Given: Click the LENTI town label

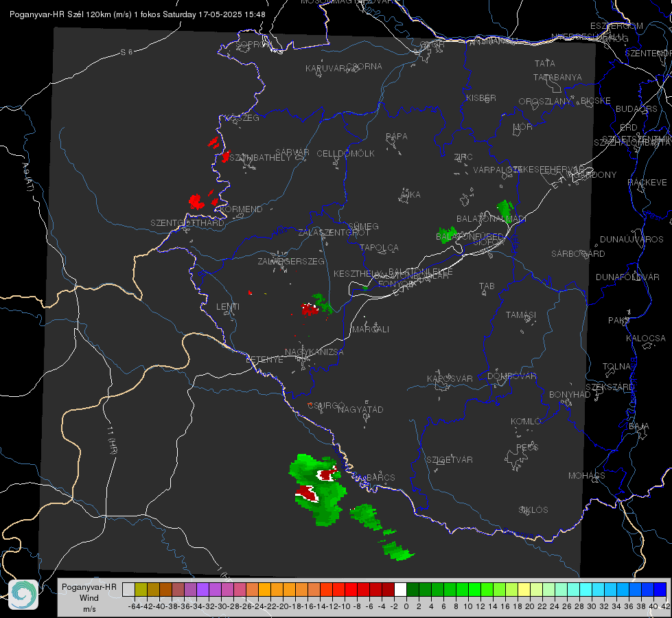Looking at the screenshot, I should 228,307.
